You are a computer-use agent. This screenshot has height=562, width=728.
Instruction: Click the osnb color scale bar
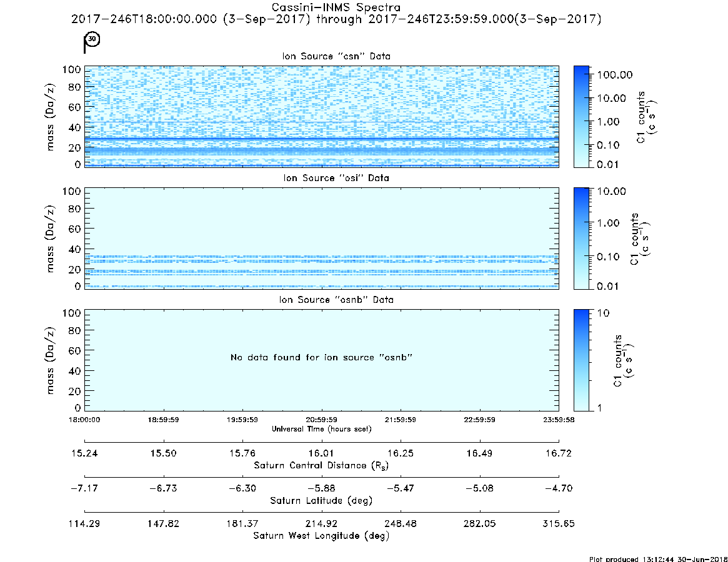pos(581,360)
